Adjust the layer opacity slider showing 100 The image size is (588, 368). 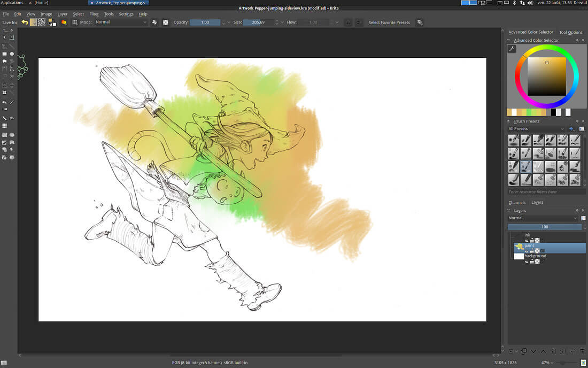(544, 227)
